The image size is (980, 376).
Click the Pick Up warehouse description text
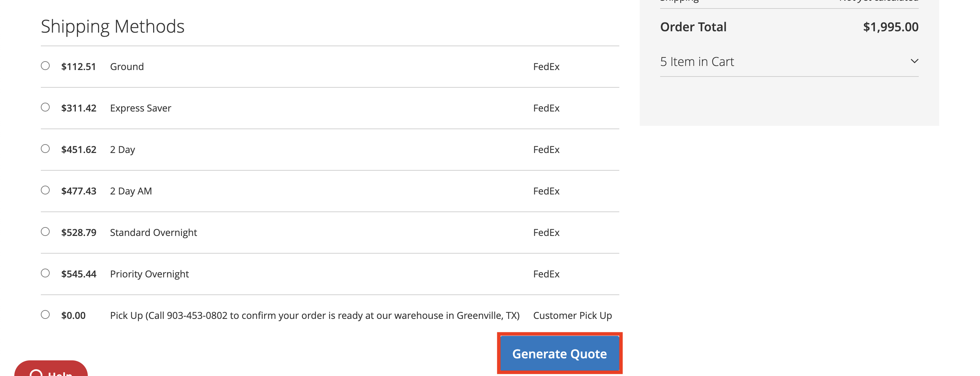[315, 315]
